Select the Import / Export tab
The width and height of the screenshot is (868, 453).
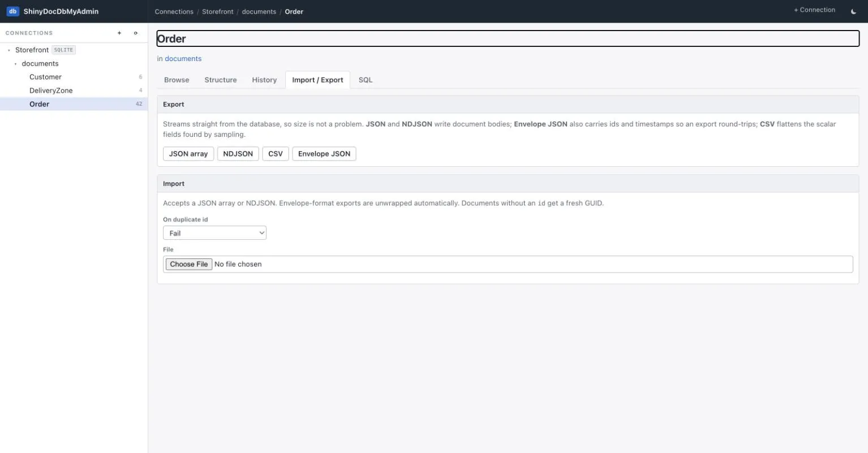(317, 80)
